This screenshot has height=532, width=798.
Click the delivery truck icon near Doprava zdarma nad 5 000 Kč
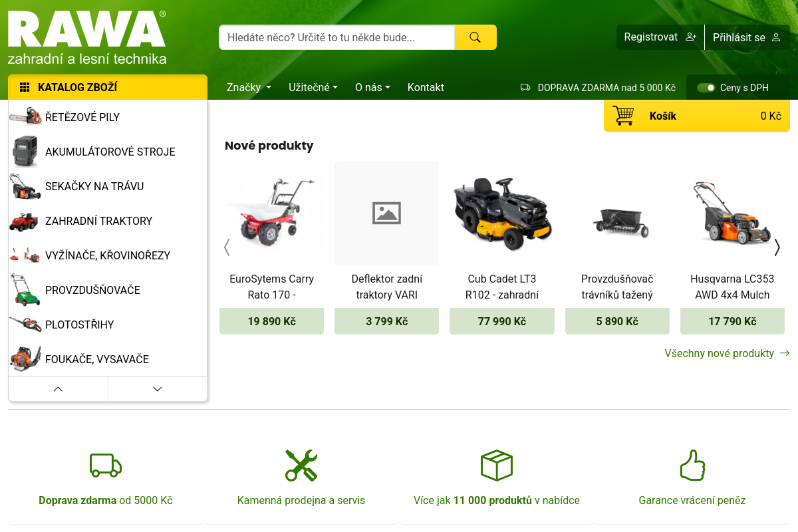pos(525,87)
